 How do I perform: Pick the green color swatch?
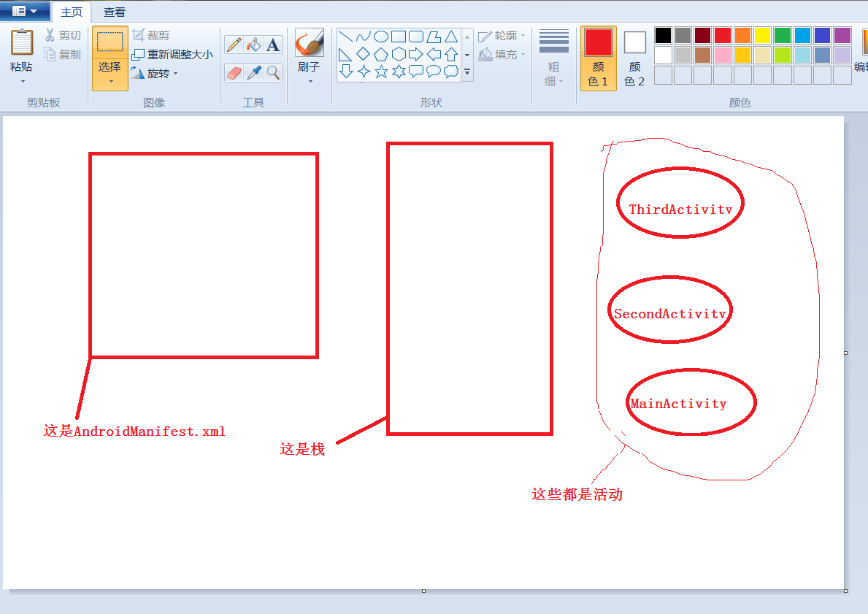(x=782, y=36)
